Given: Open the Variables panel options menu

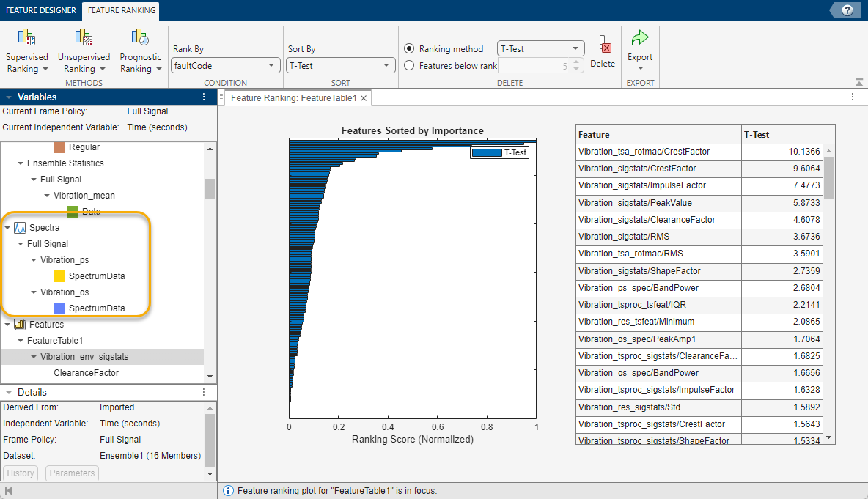Looking at the screenshot, I should (x=204, y=97).
